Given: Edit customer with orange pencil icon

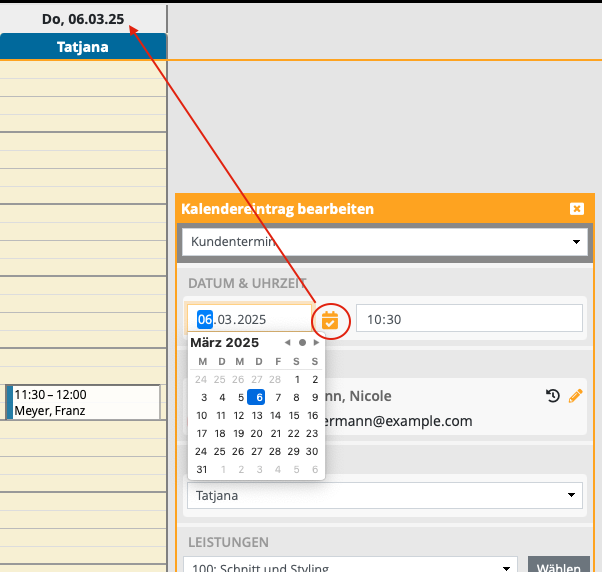Looking at the screenshot, I should coord(575,396).
